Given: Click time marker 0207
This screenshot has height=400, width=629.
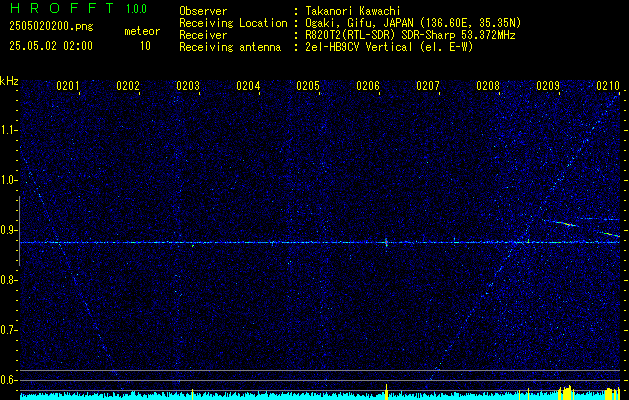Looking at the screenshot, I should tap(428, 85).
